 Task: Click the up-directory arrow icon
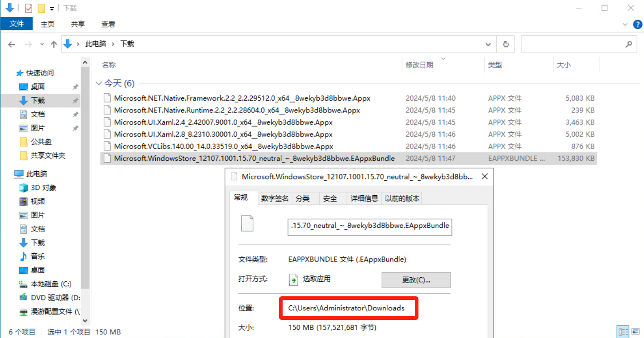coord(54,44)
